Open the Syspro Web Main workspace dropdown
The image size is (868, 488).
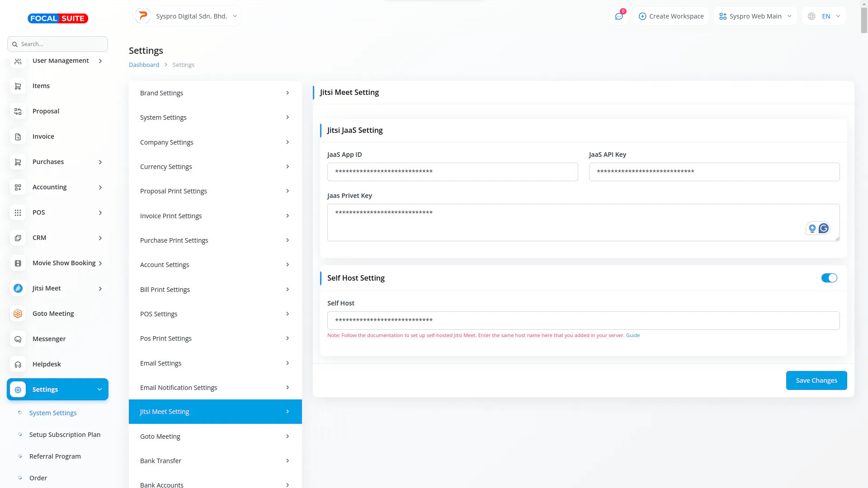(755, 16)
